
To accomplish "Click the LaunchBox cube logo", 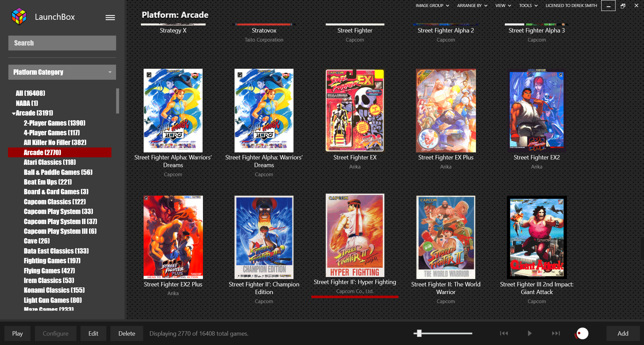I will click(19, 16).
